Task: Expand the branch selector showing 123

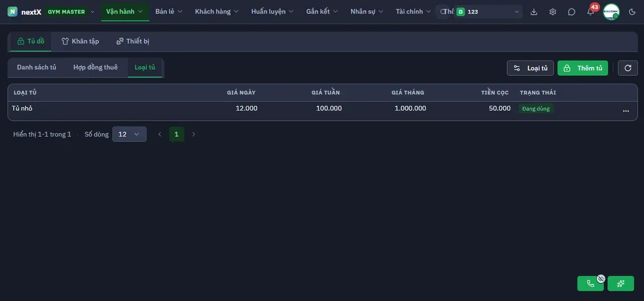Action: click(x=488, y=12)
